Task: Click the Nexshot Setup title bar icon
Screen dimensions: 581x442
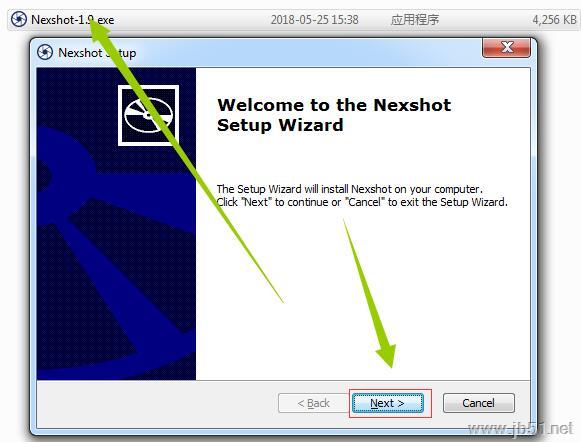Action: click(x=45, y=52)
